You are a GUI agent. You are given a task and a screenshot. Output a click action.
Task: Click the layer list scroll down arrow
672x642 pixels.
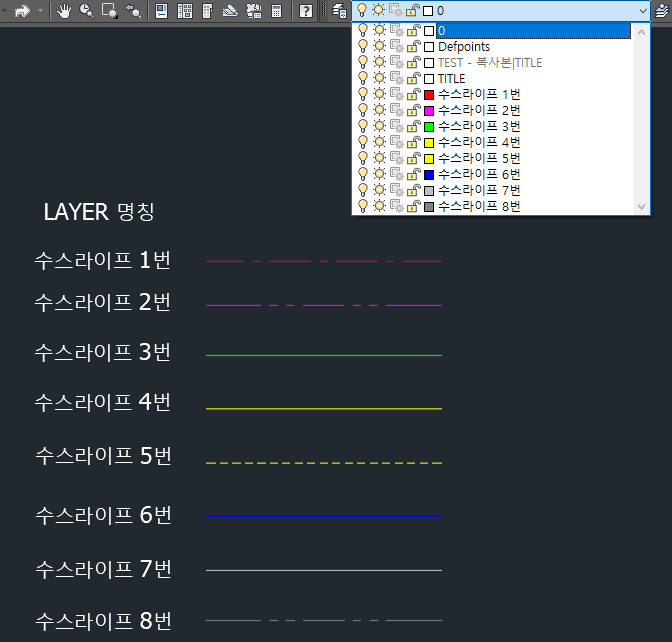pyautogui.click(x=641, y=207)
